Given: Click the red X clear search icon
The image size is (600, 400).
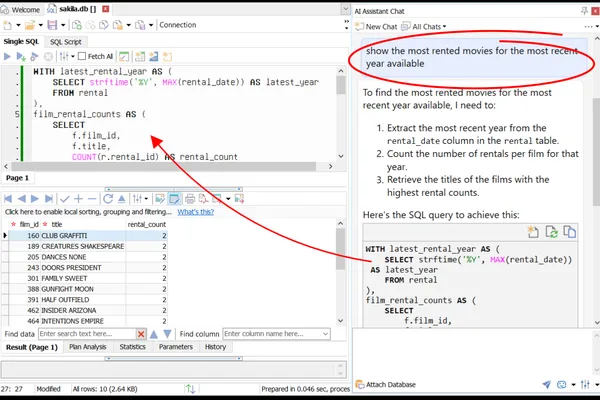Looking at the screenshot, I should point(141,334).
